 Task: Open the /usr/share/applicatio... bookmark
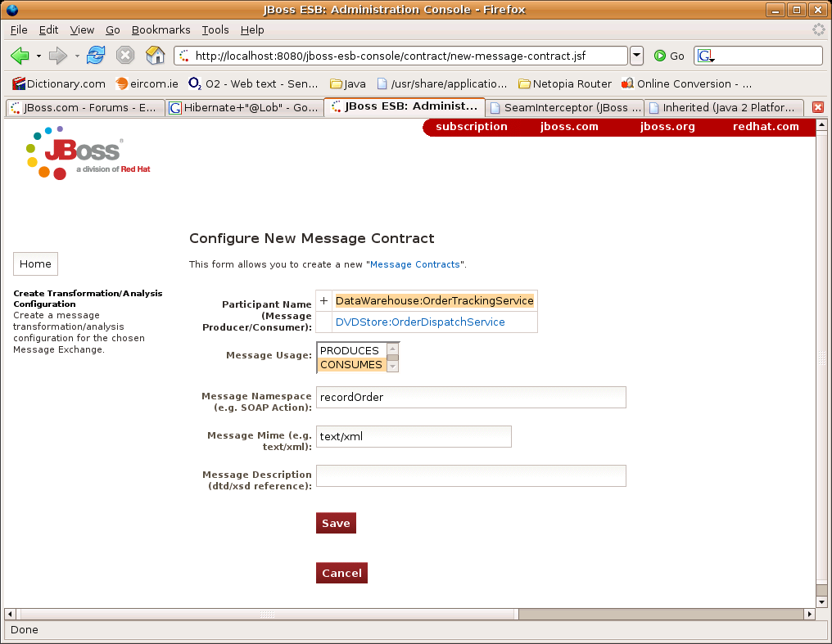pos(441,83)
